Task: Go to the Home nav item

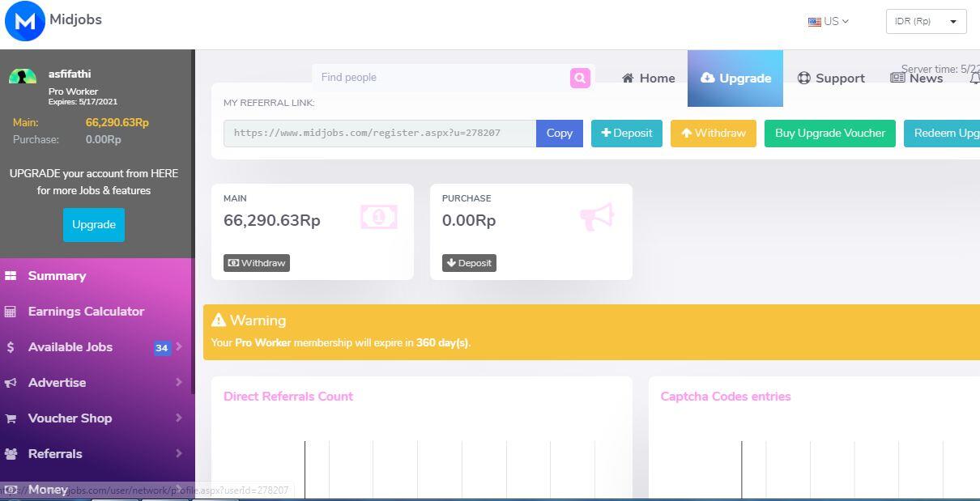Action: 648,79
